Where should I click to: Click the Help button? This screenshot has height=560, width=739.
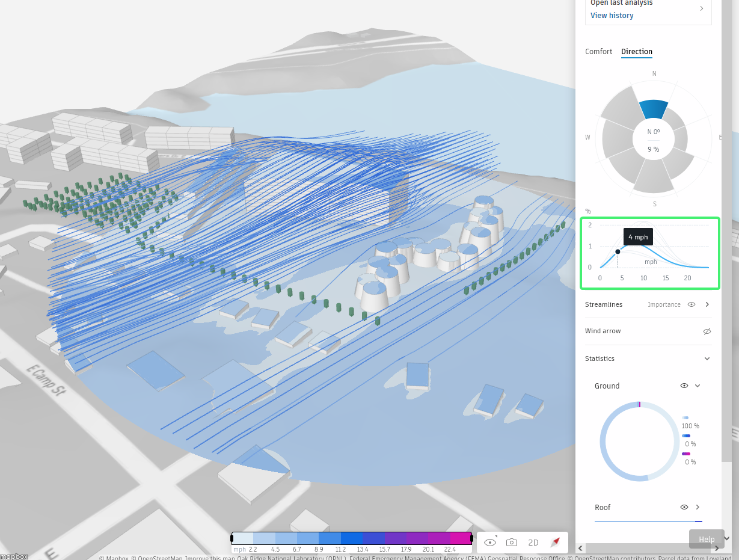(706, 539)
